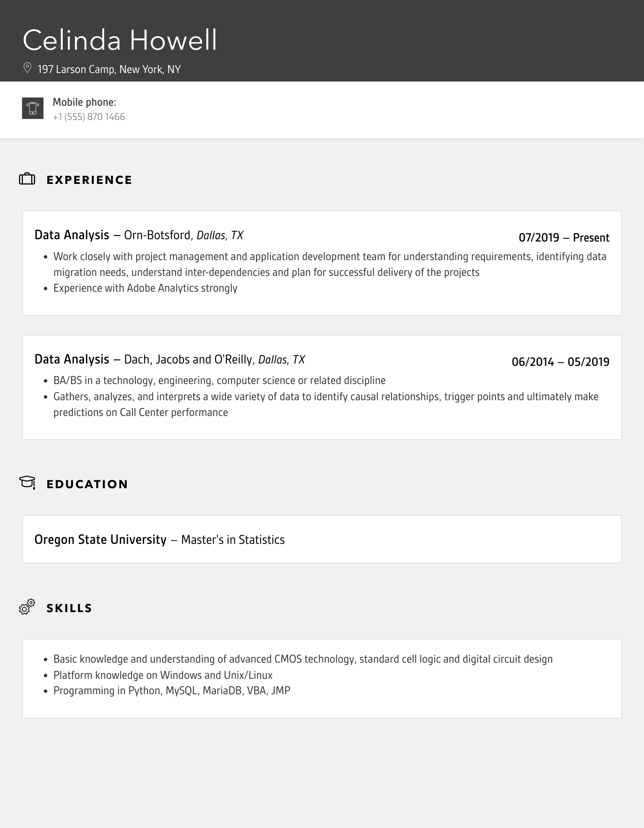
Task: Click the Orn-Botsford job title line
Action: coord(139,235)
